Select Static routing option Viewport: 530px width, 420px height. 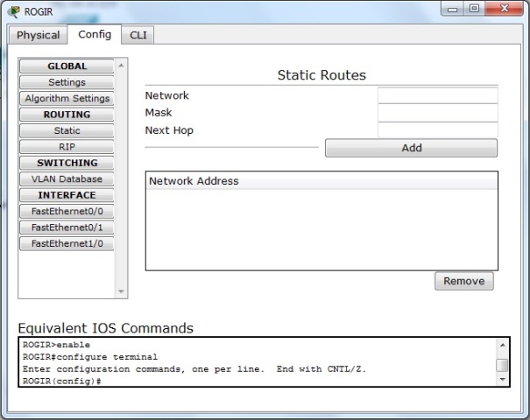pos(67,130)
